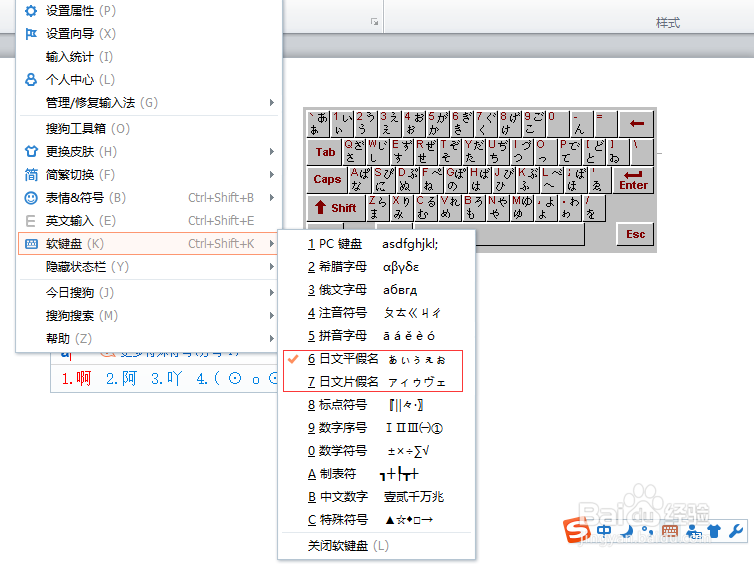Toggle the Shift key on the soft keyboard
The height and width of the screenshot is (564, 754).
pyautogui.click(x=336, y=208)
